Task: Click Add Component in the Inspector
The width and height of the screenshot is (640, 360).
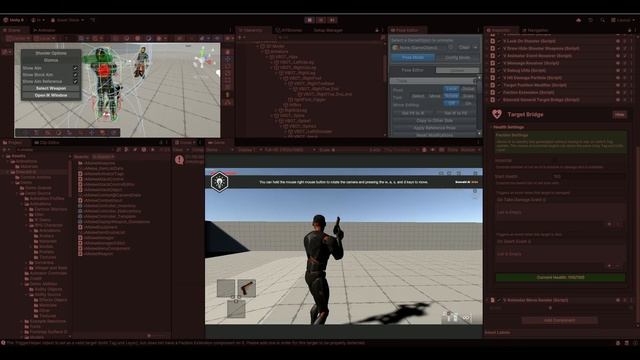Action: [x=559, y=320]
